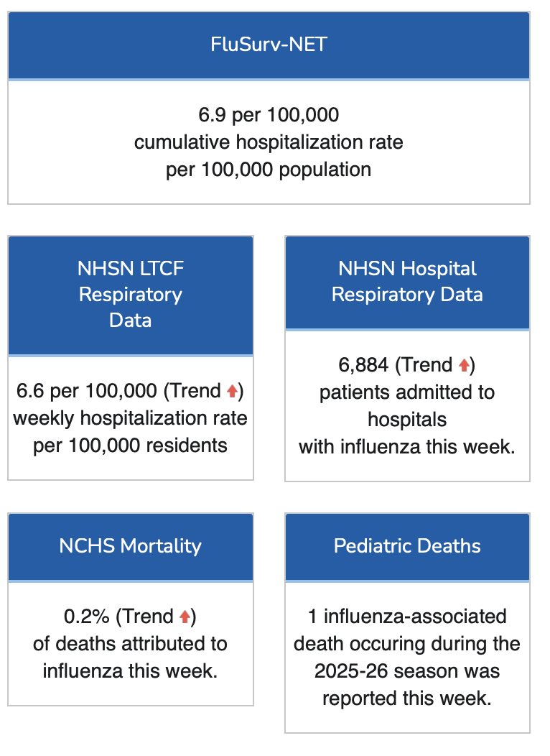Select the NHSN Hospital Respiratory Data header
Screen dimensions: 550x756
point(407,282)
